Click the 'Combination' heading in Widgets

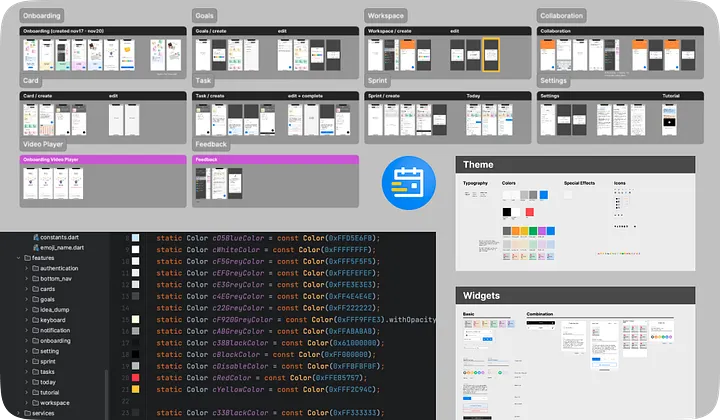540,314
